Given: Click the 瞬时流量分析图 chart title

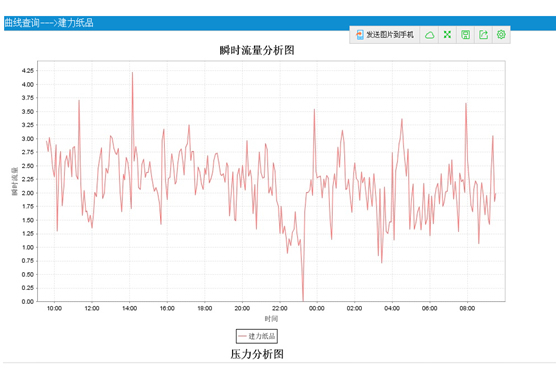Looking at the screenshot, I should [x=257, y=50].
